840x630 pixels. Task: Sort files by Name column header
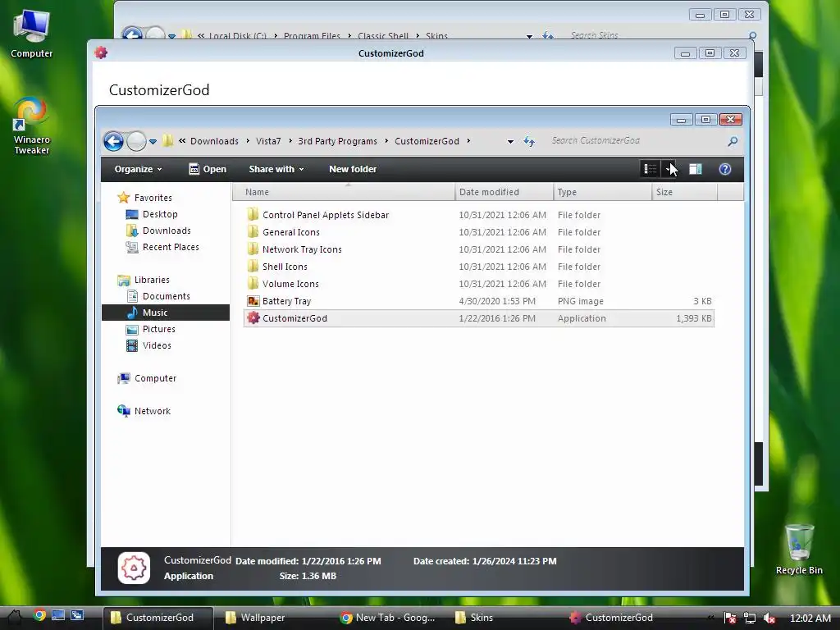(344, 192)
